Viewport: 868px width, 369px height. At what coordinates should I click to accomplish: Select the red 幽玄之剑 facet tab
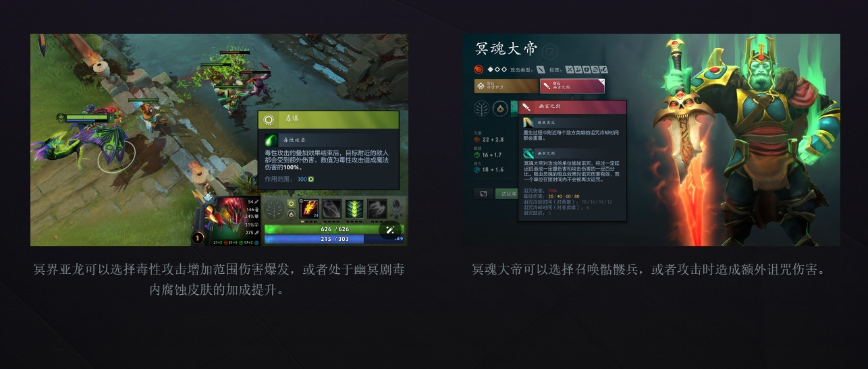[x=572, y=86]
